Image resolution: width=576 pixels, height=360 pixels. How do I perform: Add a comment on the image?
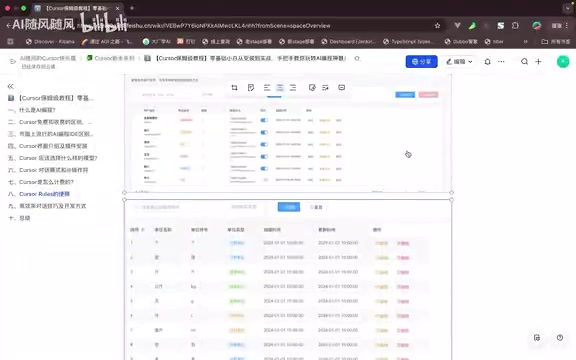[342, 87]
